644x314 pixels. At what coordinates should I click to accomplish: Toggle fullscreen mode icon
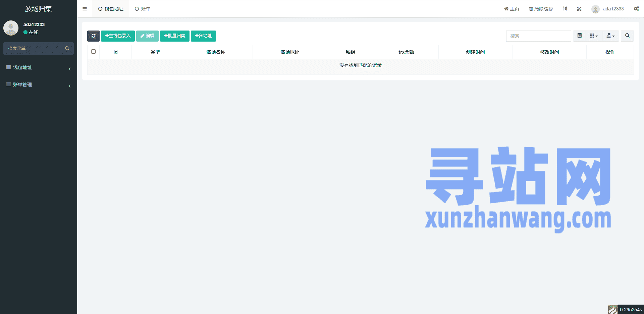[579, 9]
